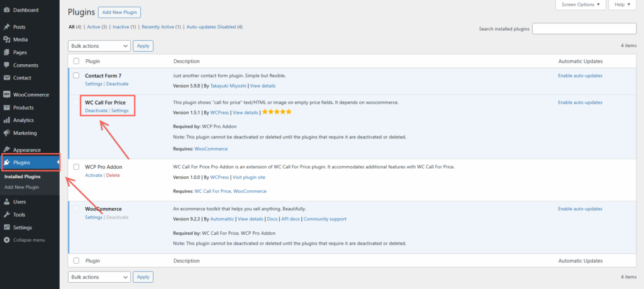
Task: Enable auto-updates for WooCommerce
Action: click(x=580, y=209)
